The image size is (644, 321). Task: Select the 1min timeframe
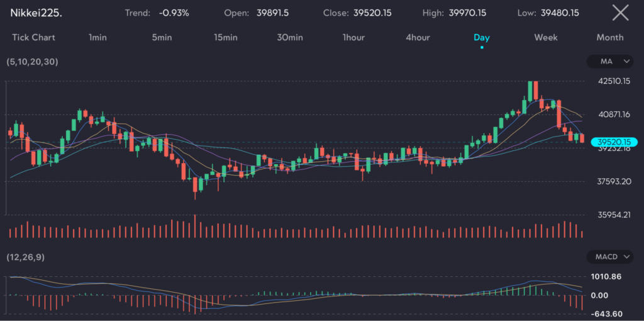[x=97, y=38]
